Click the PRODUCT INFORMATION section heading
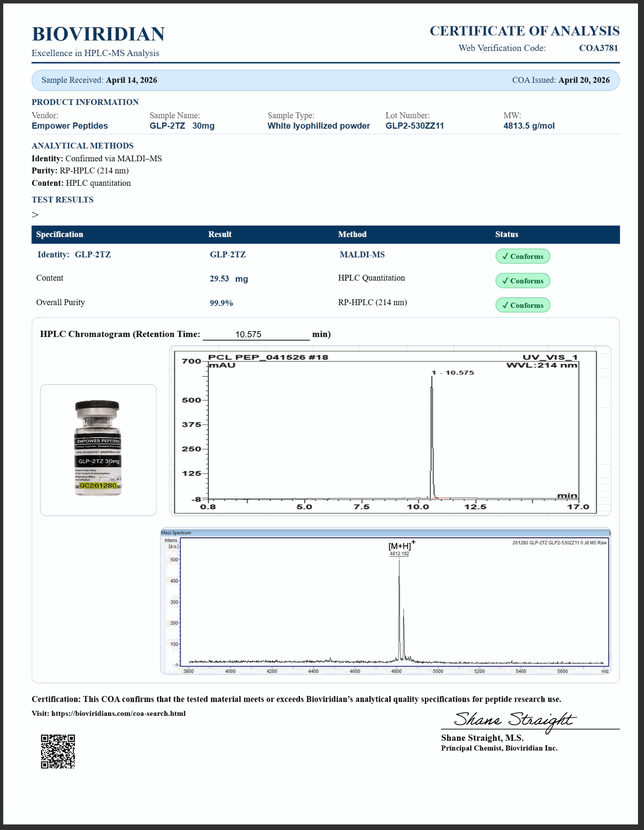Screen dimensions: 644x830 [x=85, y=102]
